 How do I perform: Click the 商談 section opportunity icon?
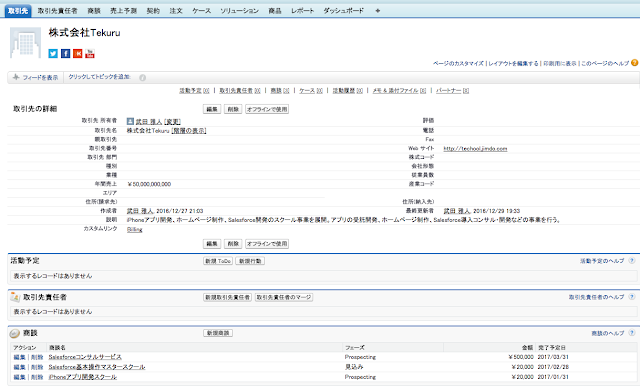tap(15, 333)
